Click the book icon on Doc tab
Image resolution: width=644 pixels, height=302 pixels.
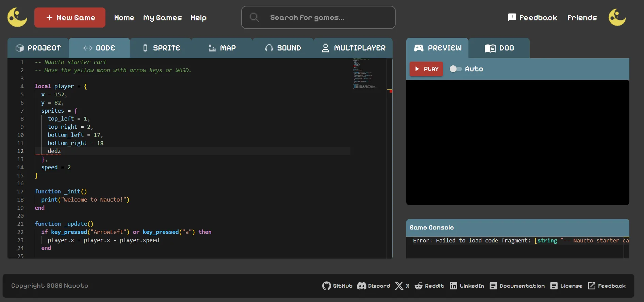[x=490, y=48]
